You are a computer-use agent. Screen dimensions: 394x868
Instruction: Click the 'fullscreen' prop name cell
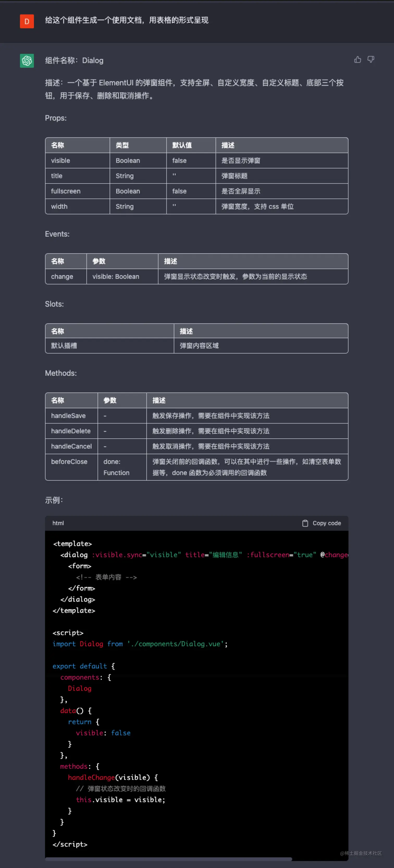[x=77, y=191]
